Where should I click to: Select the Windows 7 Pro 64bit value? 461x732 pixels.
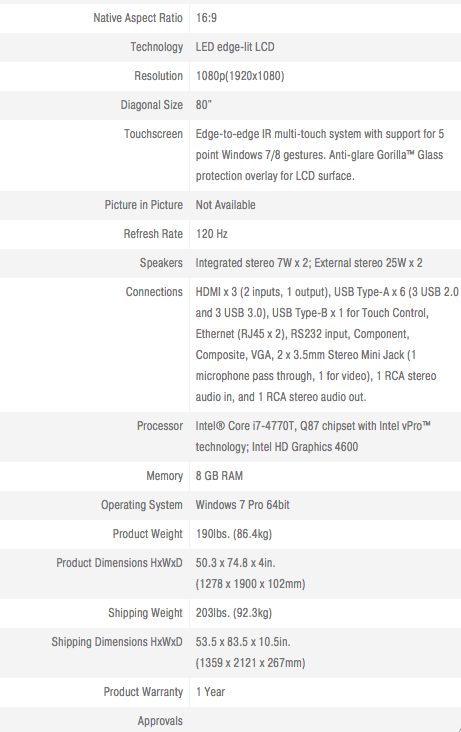(x=242, y=505)
